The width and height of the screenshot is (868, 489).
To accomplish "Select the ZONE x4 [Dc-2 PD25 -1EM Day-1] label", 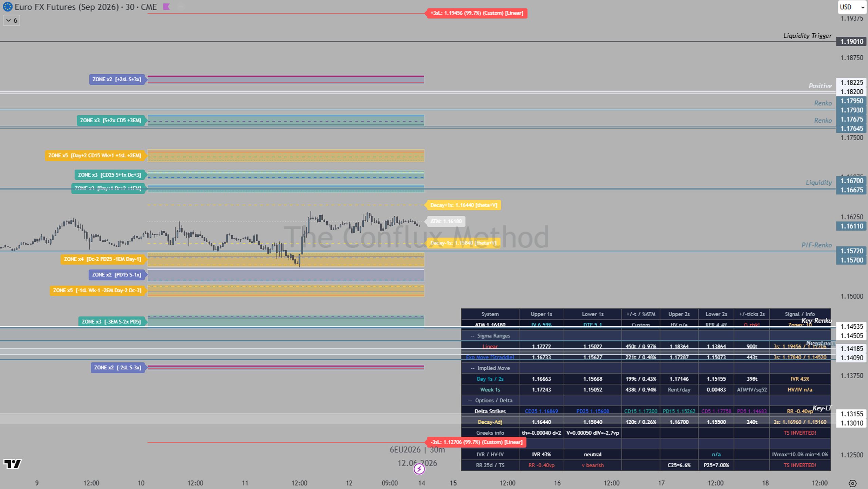I will pyautogui.click(x=103, y=259).
